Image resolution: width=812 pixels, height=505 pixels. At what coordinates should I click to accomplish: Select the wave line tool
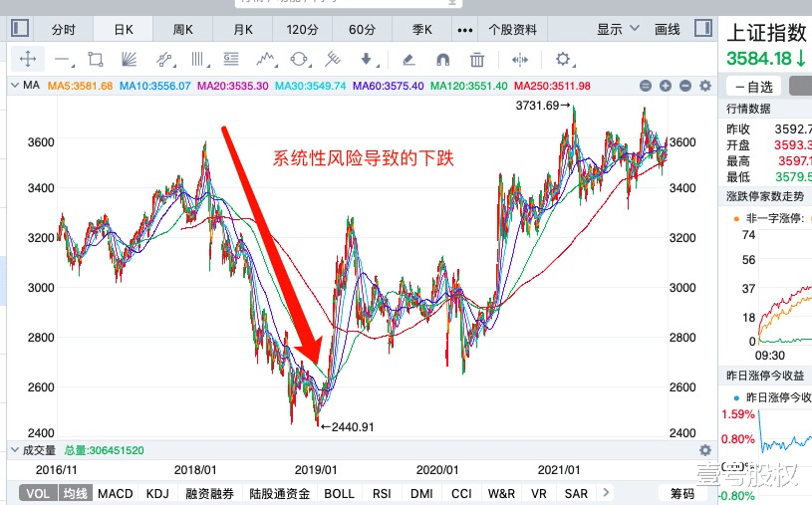coord(266,59)
